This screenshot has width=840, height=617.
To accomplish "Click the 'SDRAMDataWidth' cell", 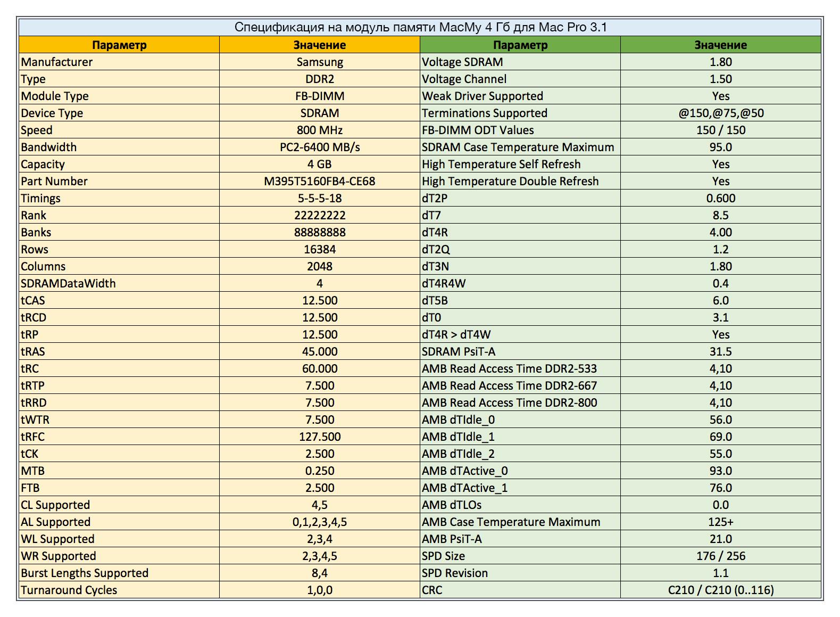I will point(119,283).
